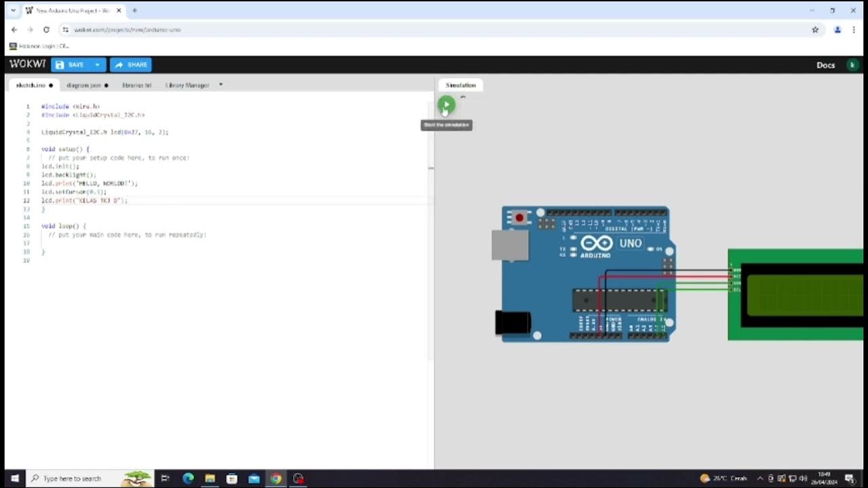Image resolution: width=868 pixels, height=488 pixels.
Task: Open Task View on the taskbar
Action: pos(165,479)
